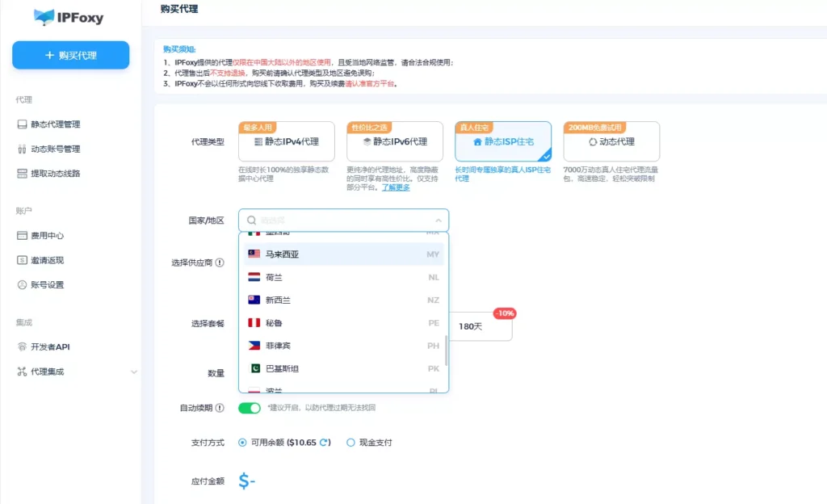The image size is (827, 504).
Task: Expand the 代理集成 sidebar menu
Action: point(133,372)
